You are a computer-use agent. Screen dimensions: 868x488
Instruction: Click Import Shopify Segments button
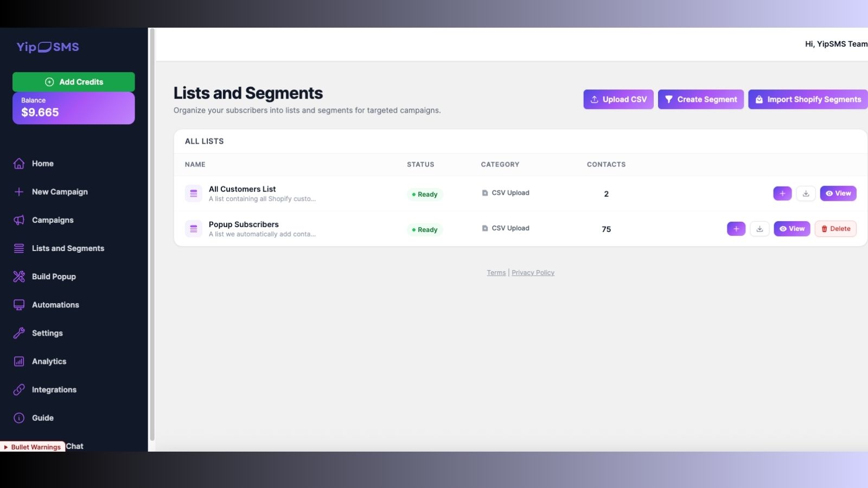(x=808, y=99)
